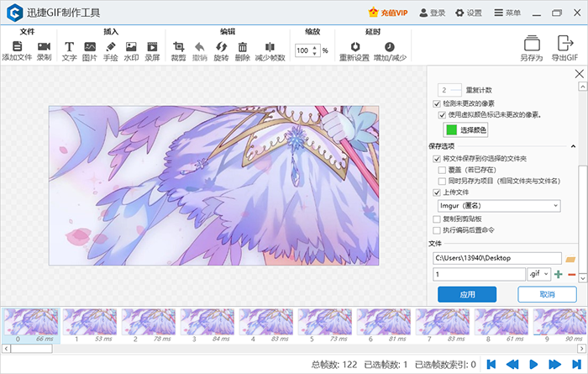This screenshot has height=374, width=588.
Task: Select the 手绘 freehand draw tool
Action: tap(110, 51)
